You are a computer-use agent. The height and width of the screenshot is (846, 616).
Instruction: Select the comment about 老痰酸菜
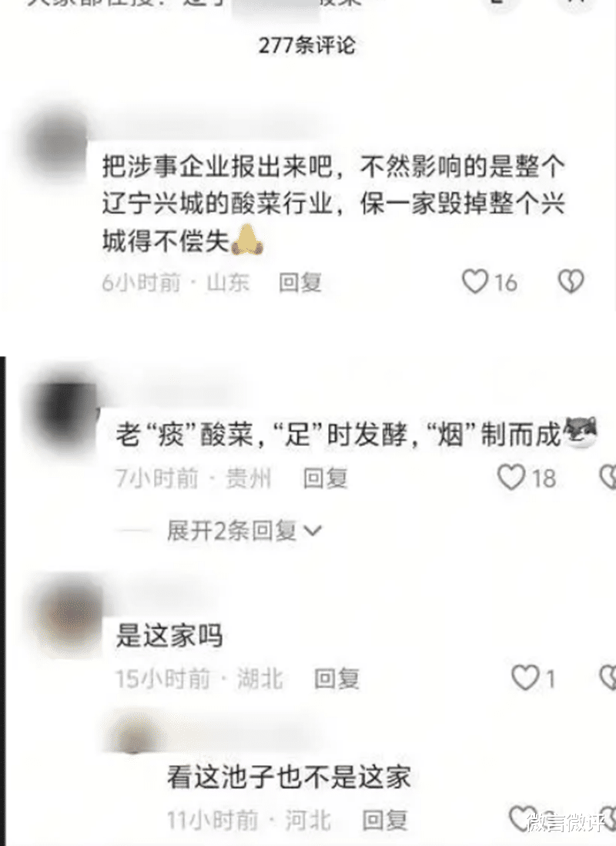[x=338, y=435]
